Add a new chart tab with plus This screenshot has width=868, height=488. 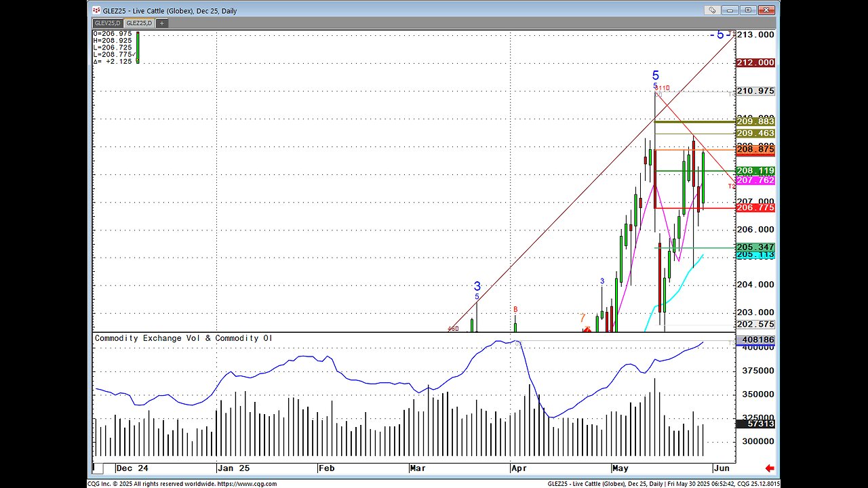[161, 23]
